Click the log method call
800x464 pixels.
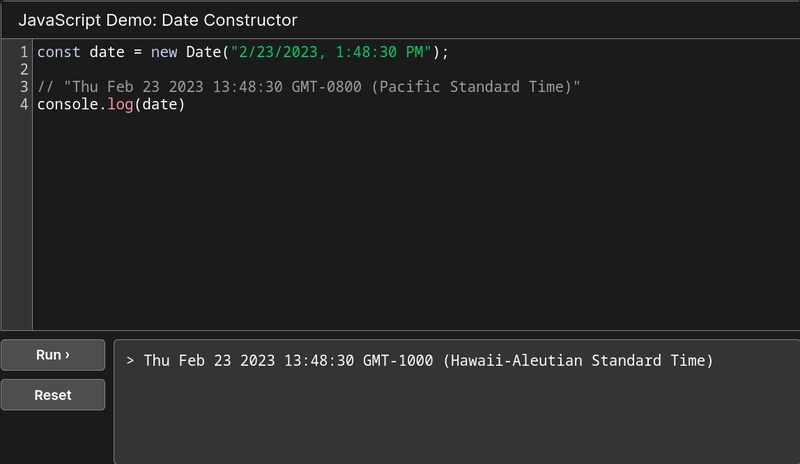(119, 104)
